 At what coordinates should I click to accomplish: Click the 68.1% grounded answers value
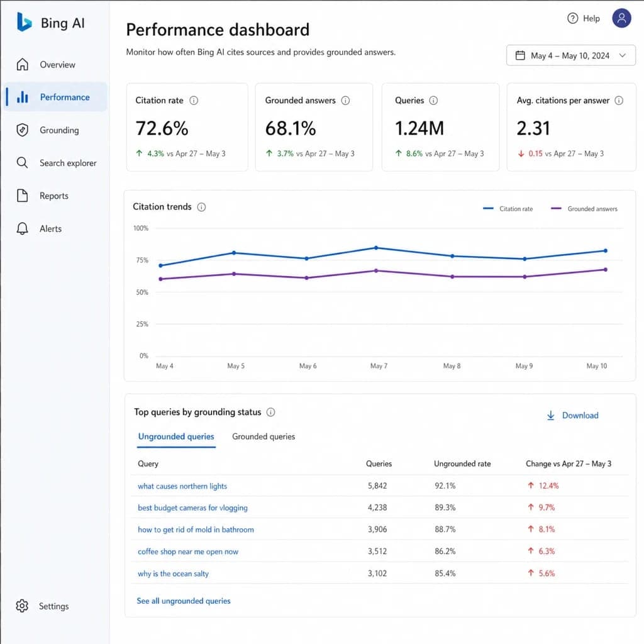pos(291,128)
